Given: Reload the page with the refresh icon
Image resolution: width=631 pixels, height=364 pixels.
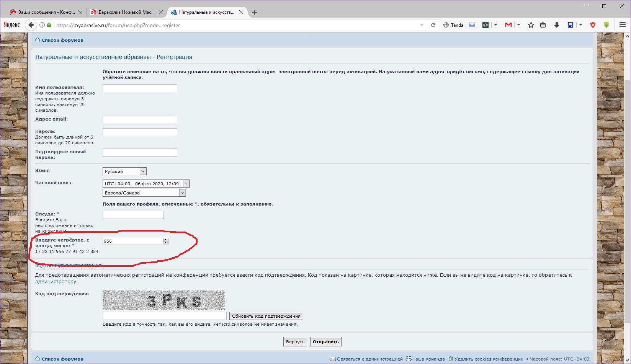Looking at the screenshot, I should coord(433,25).
